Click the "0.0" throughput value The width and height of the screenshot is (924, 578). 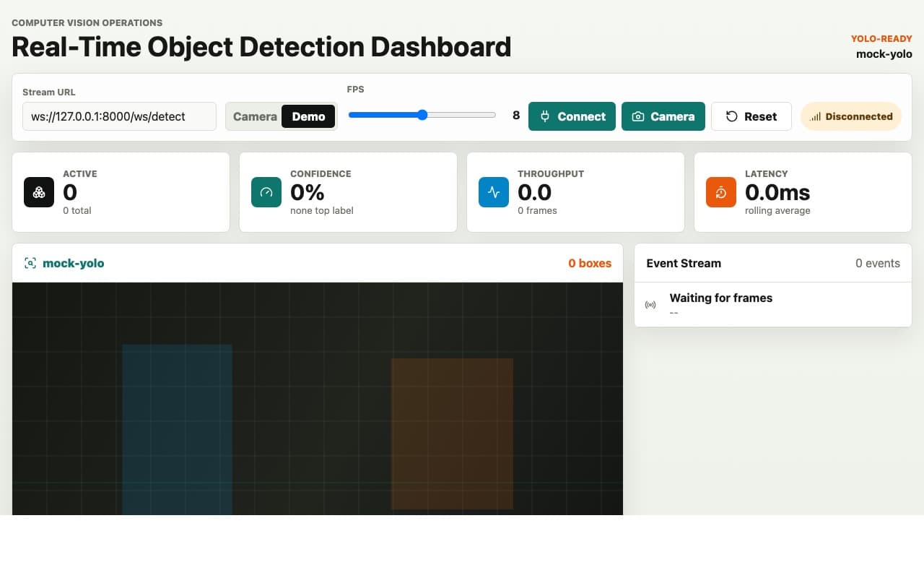click(535, 192)
